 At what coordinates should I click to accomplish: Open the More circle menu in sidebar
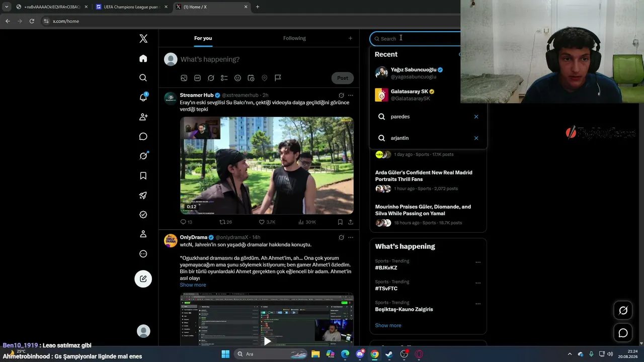pos(143,254)
